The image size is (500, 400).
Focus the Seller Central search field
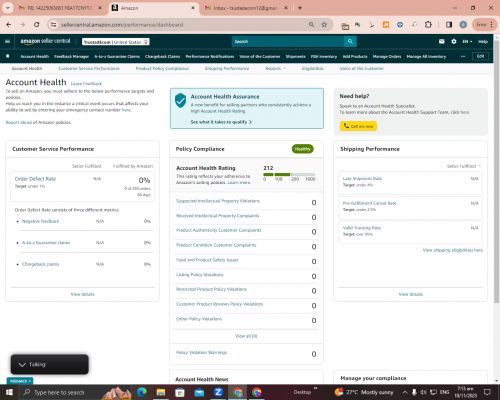point(288,41)
